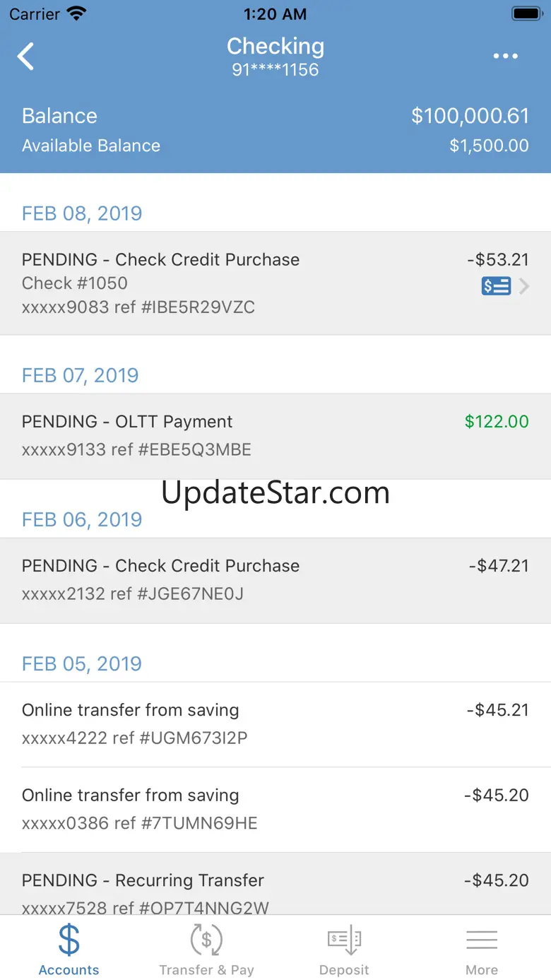Tap the Checking account title

point(275,47)
